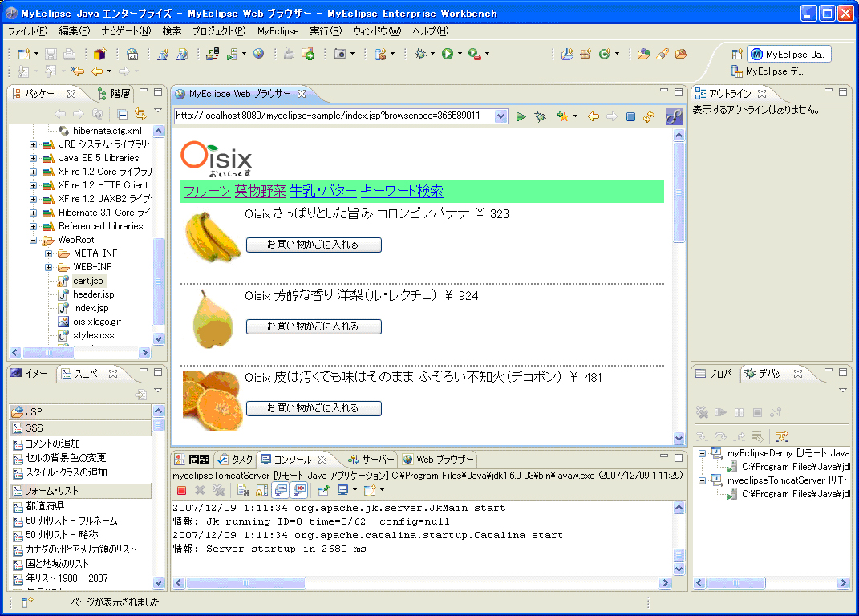This screenshot has width=859, height=616.
Task: Expand the META-INF folder node
Action: (48, 253)
